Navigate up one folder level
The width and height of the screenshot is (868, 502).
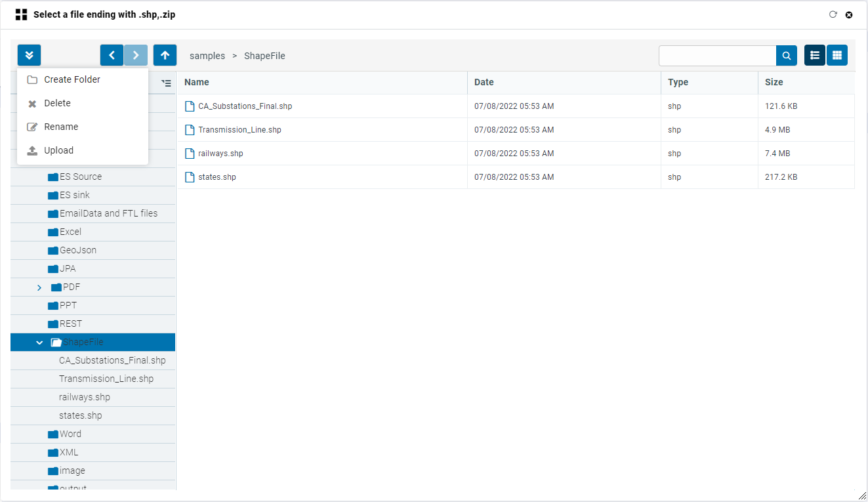(x=165, y=55)
